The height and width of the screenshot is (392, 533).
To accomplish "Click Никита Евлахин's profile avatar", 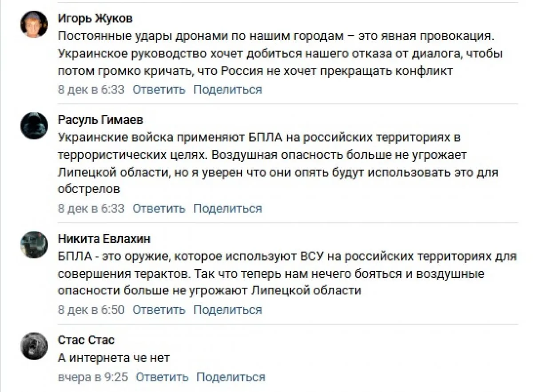I will 34,245.
